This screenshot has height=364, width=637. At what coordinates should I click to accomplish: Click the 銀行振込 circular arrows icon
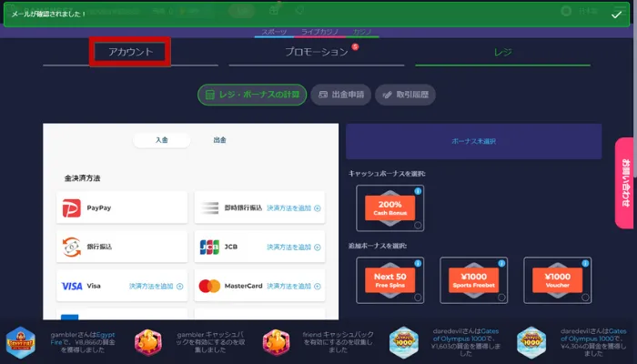72,247
